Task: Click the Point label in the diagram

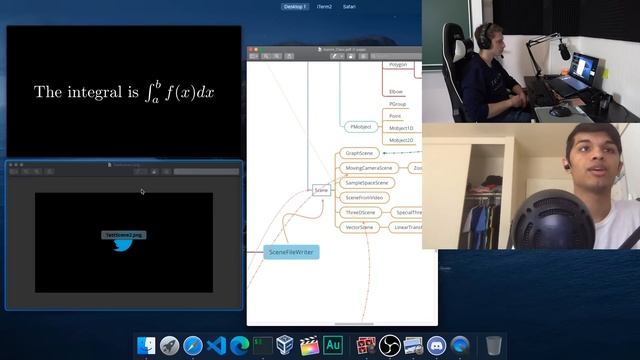Action: tap(395, 116)
